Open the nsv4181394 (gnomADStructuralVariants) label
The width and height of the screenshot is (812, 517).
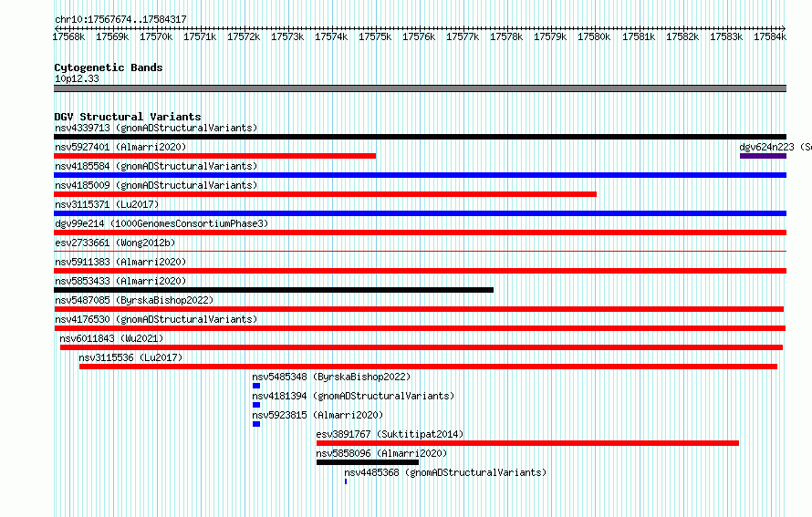(x=353, y=396)
